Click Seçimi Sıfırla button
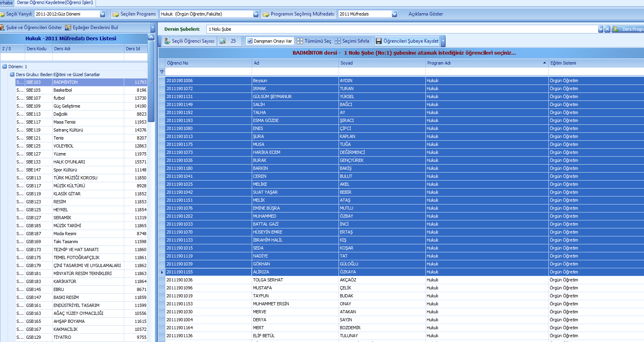 tap(352, 41)
